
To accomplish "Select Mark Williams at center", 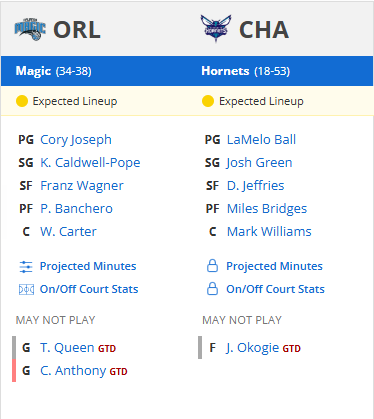I will click(269, 232).
